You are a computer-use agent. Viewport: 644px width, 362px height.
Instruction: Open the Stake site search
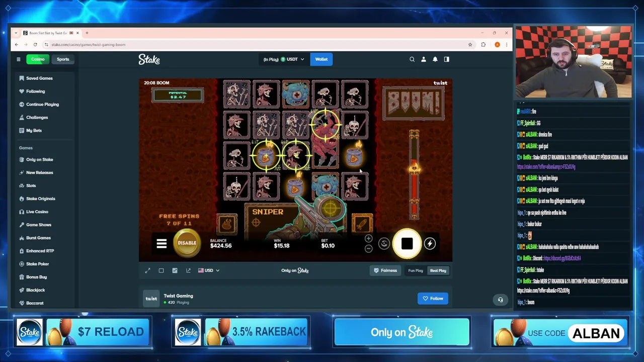(x=412, y=59)
